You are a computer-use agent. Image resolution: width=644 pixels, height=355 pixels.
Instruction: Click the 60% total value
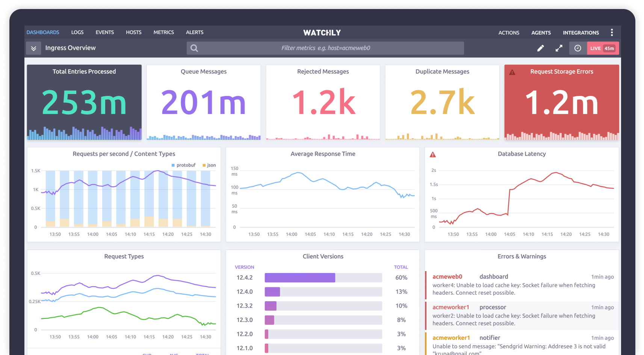[x=401, y=278]
